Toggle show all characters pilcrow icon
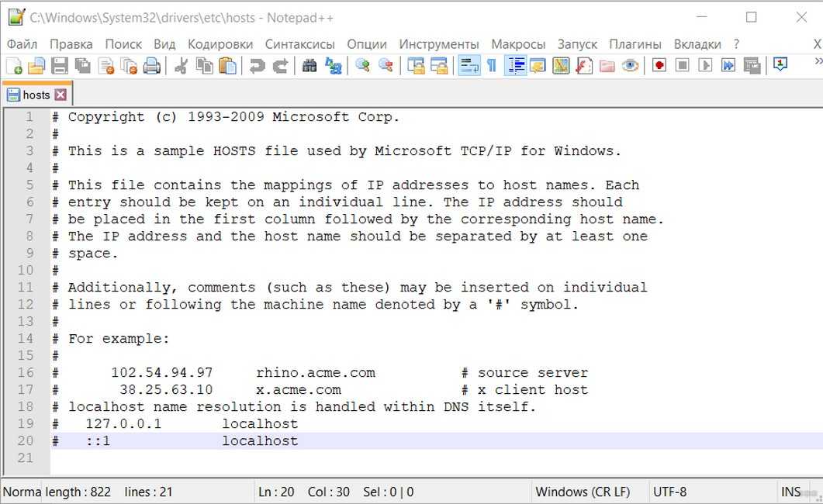Screen dimensions: 823x504 tap(491, 66)
